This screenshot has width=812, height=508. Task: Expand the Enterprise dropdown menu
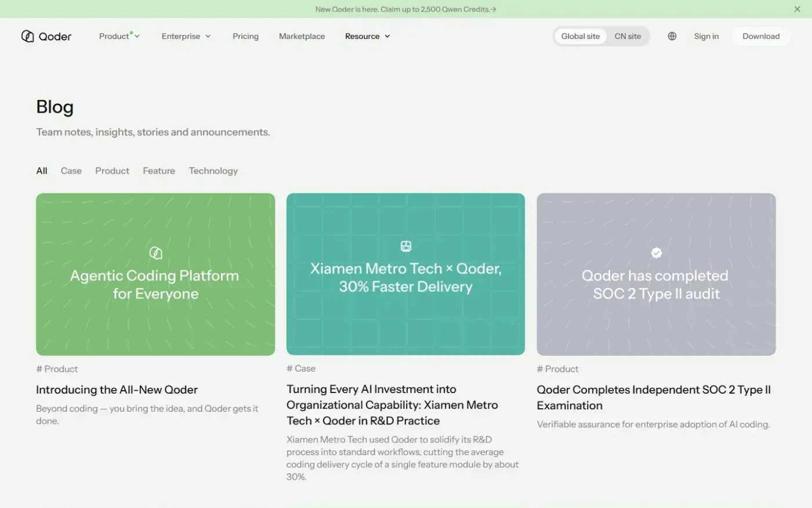[186, 36]
